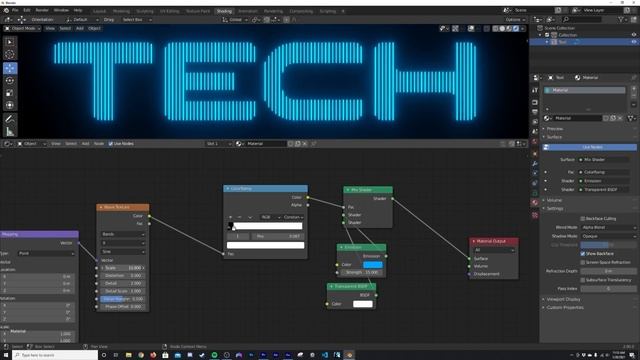This screenshot has height=360, width=640.
Task: Pick the Scale tool in viewport toolbar
Action: click(x=10, y=93)
